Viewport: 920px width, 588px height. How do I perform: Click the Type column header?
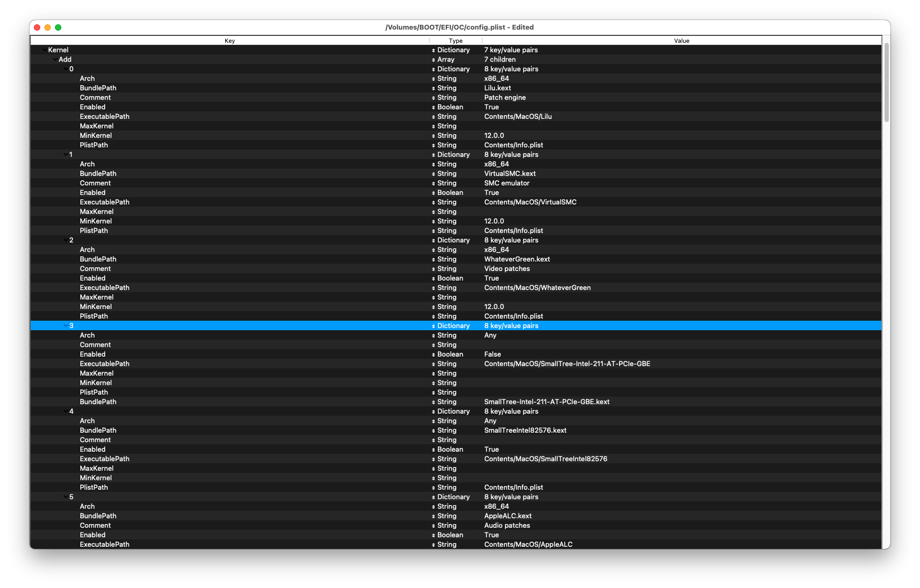coord(455,41)
